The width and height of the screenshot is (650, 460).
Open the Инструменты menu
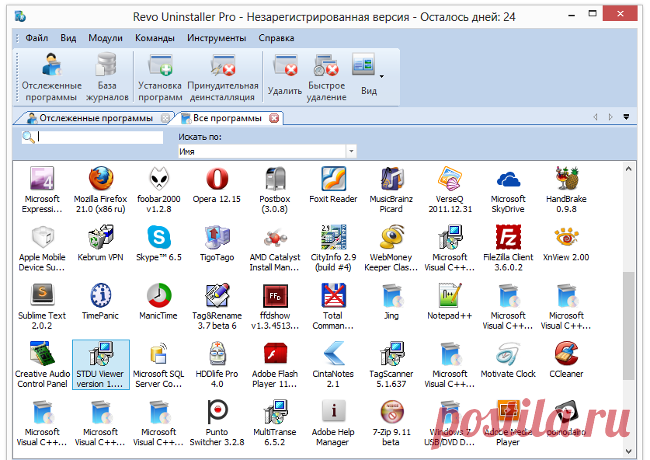tap(217, 38)
